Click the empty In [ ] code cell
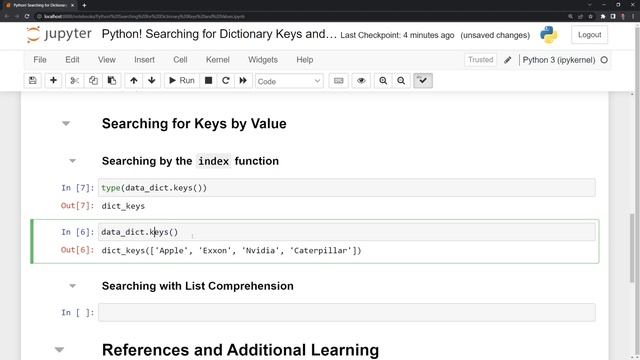640x360 pixels. (x=347, y=312)
